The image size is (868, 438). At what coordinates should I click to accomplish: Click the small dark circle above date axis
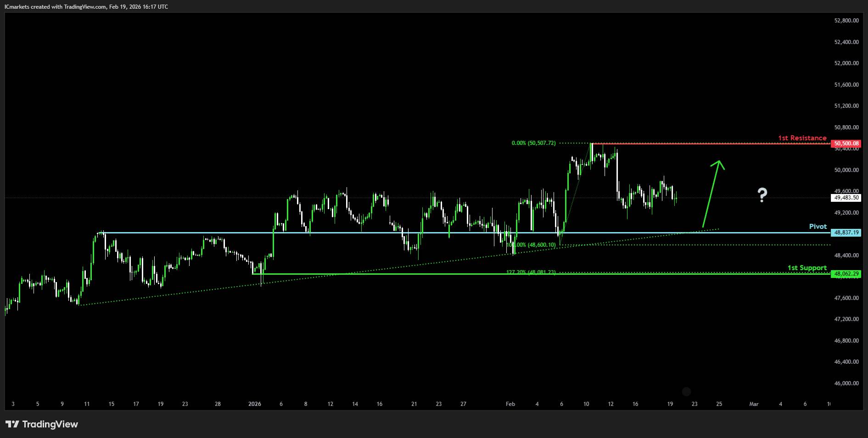[x=686, y=391]
